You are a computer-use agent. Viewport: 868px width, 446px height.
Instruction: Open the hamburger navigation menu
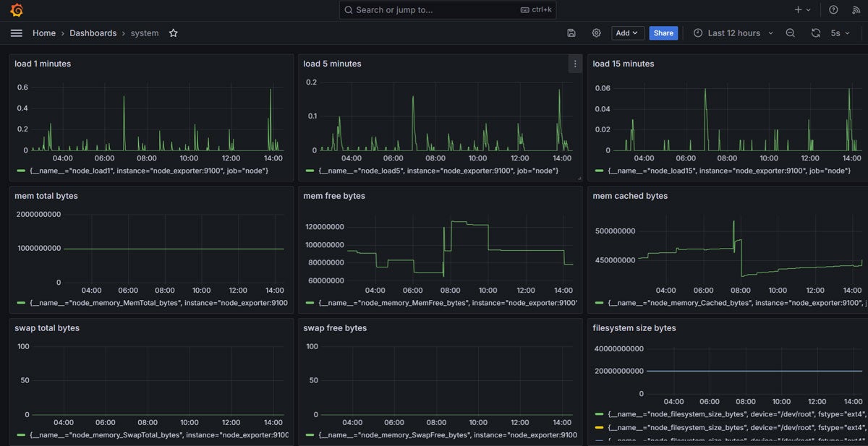[17, 33]
